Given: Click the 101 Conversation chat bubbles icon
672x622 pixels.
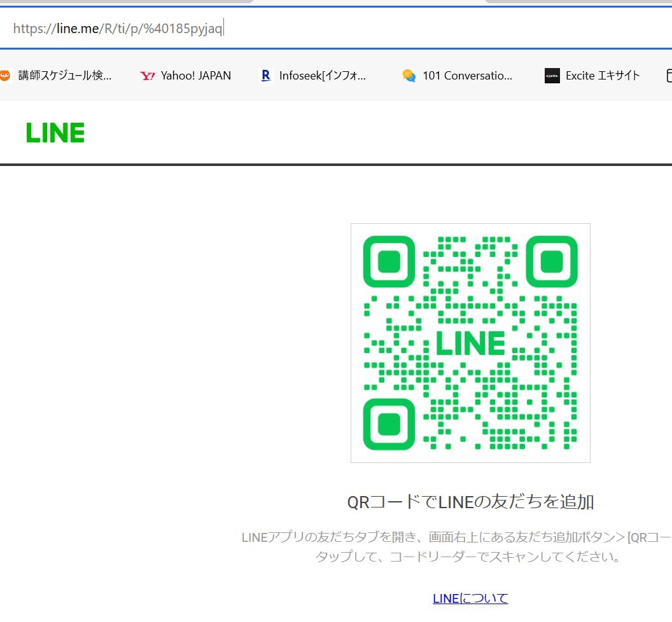Looking at the screenshot, I should pos(409,76).
